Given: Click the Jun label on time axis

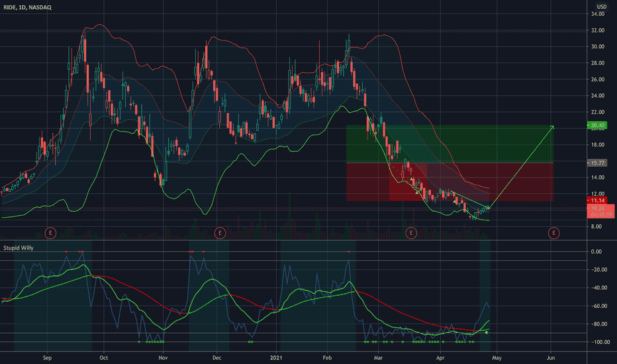Looking at the screenshot, I should pos(551,357).
